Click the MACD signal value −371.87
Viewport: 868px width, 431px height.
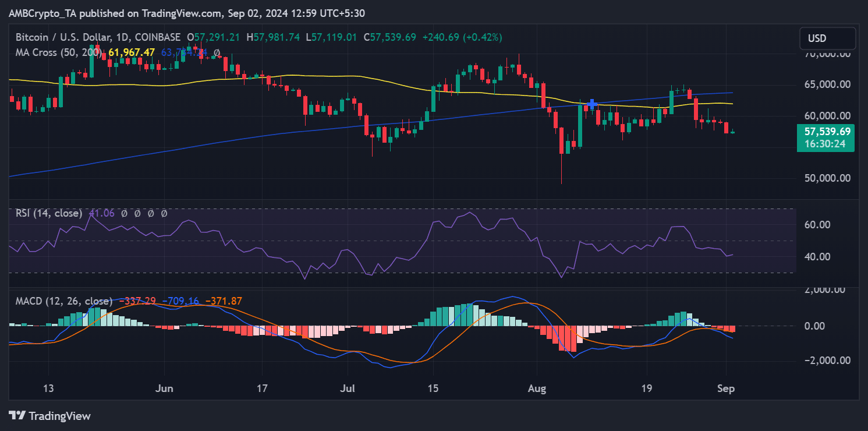222,301
